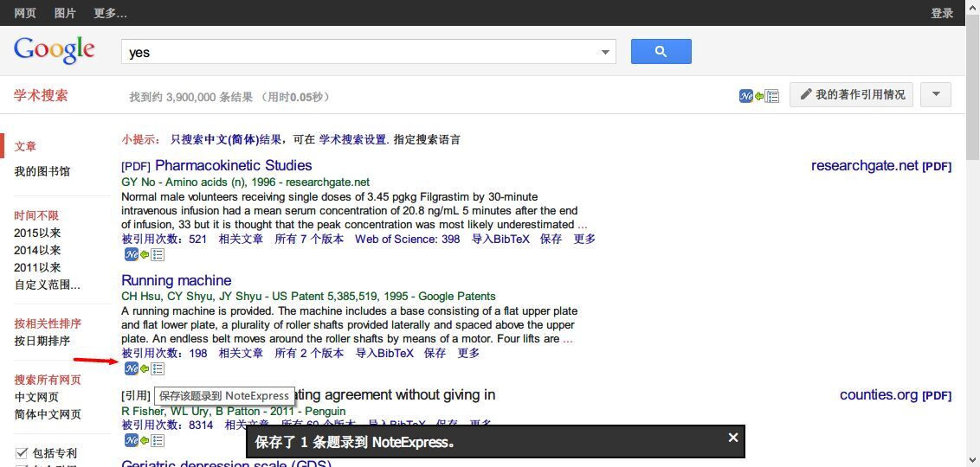This screenshot has height=467, width=980.
Task: Expand 更多 options under Running machine
Action: point(468,354)
